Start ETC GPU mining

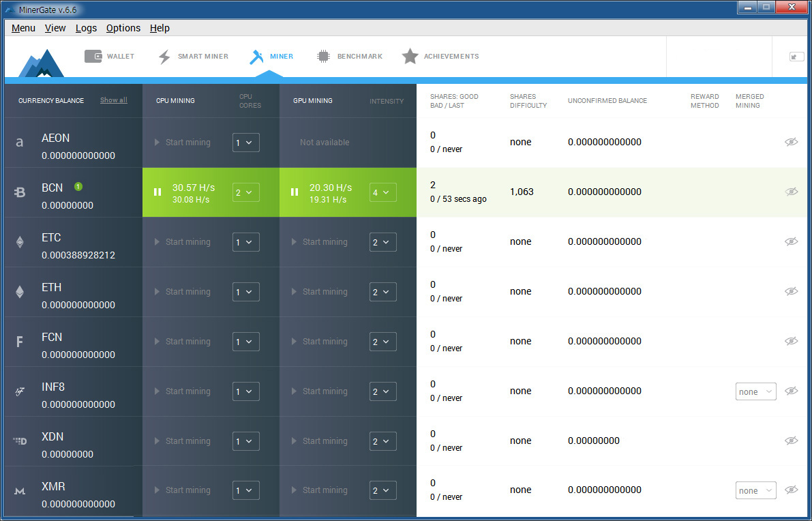[320, 242]
